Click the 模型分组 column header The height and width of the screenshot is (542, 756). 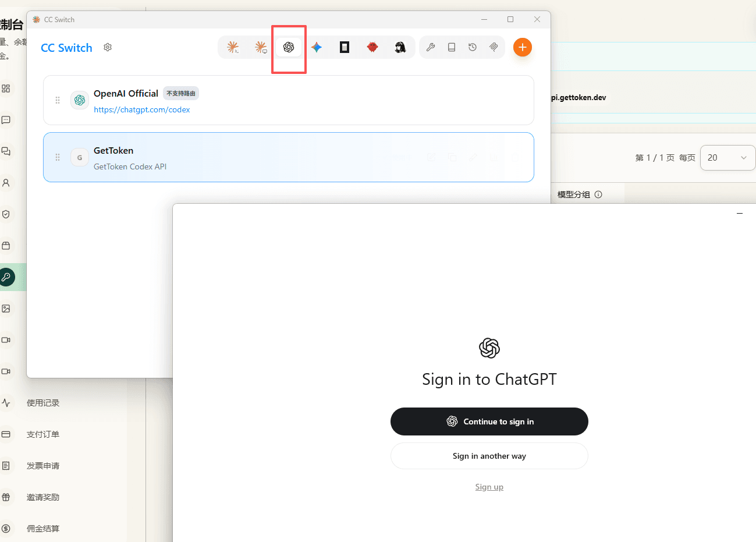coord(574,194)
